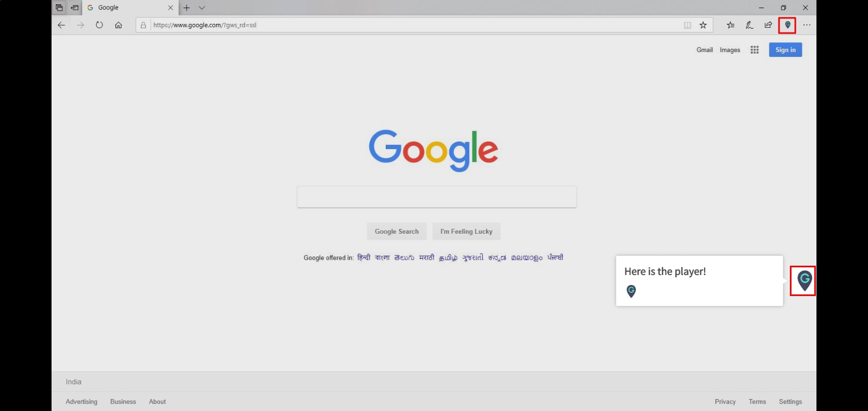Screen dimensions: 868x411
Task: Select the Google browser tab
Action: pos(130,8)
